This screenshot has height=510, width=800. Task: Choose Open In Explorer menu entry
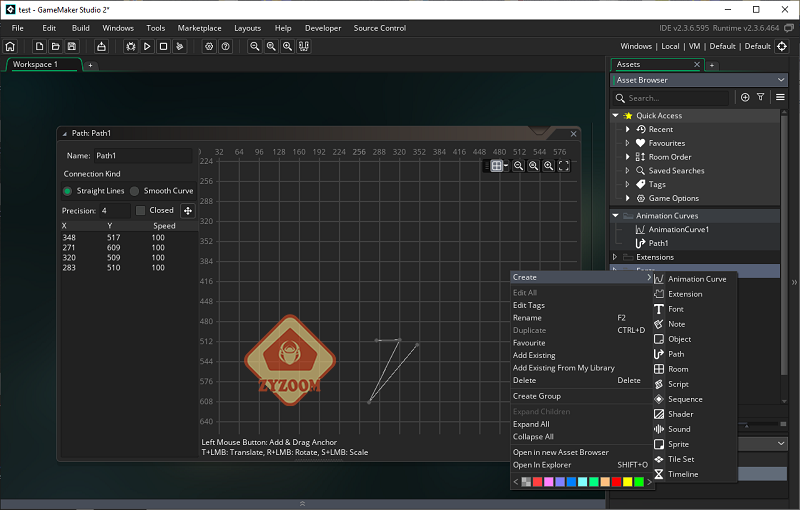(x=581, y=465)
